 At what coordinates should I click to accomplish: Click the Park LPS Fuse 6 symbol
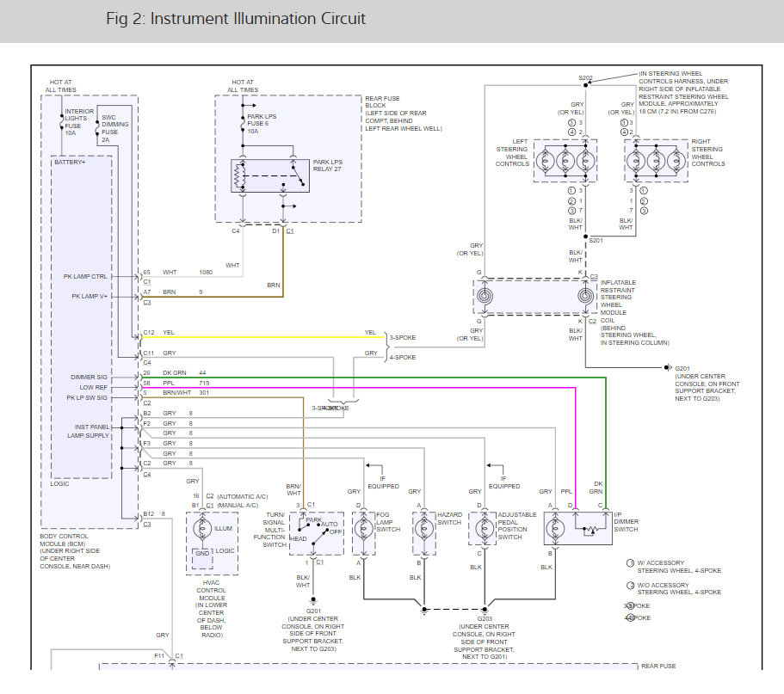(243, 122)
